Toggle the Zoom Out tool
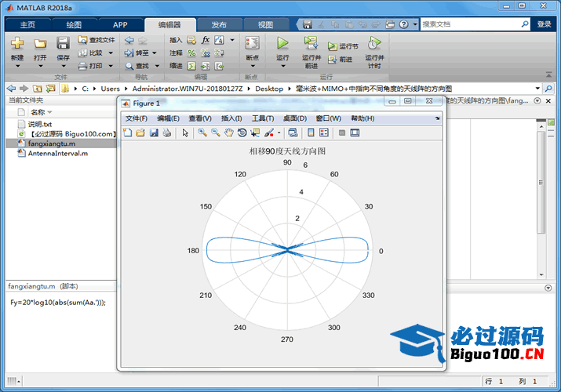 pos(216,132)
